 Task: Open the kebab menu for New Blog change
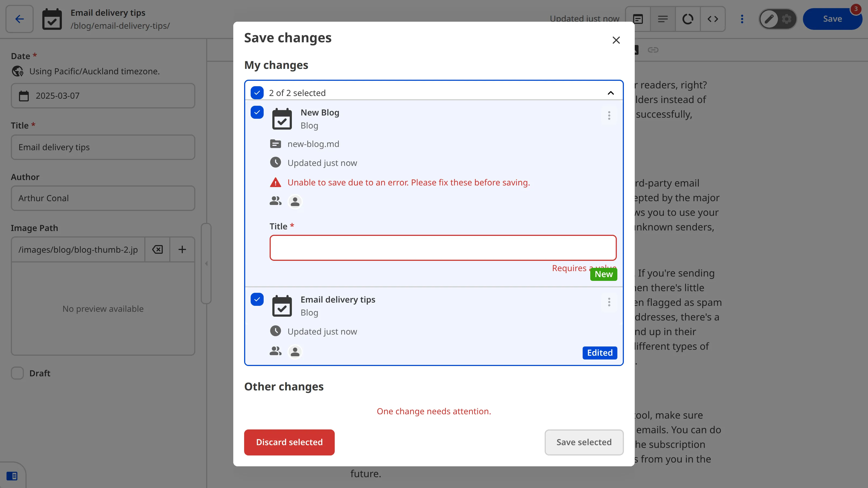(x=609, y=115)
